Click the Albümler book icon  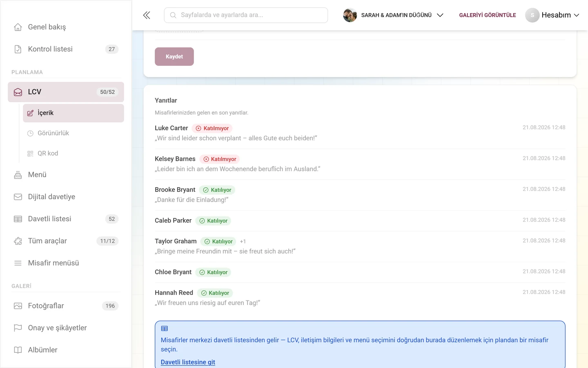(18, 350)
